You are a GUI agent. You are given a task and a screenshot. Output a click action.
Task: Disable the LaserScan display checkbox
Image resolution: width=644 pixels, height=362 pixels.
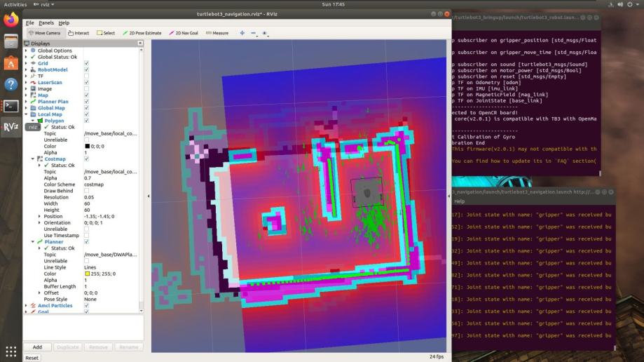86,83
